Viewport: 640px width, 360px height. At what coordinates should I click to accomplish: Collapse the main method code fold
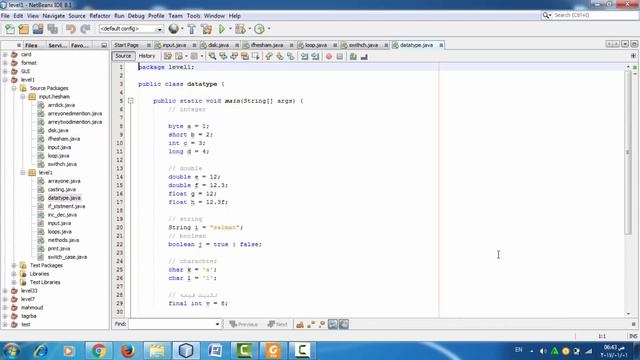(x=131, y=101)
